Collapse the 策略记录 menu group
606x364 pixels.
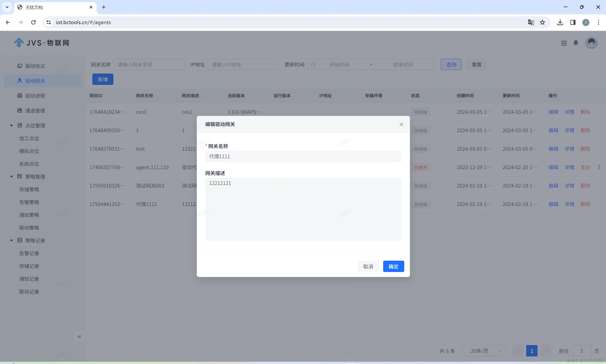11,240
